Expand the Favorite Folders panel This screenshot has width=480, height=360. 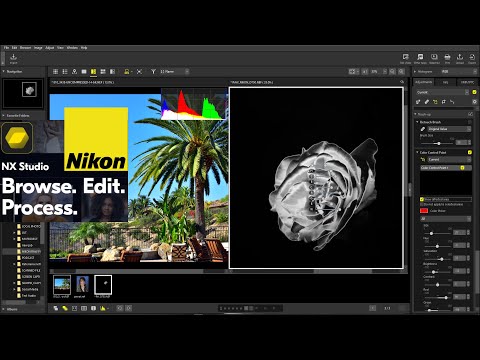click(4, 115)
